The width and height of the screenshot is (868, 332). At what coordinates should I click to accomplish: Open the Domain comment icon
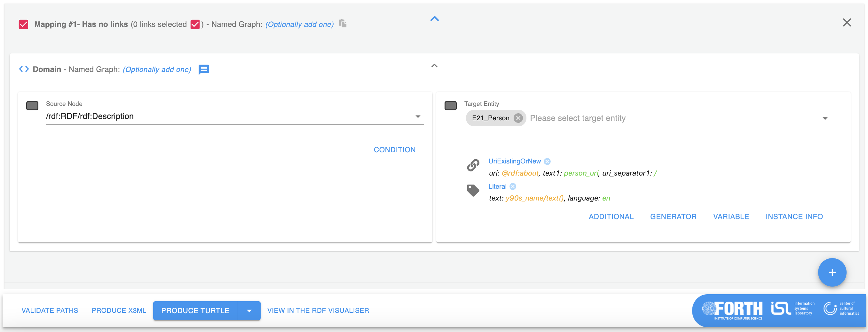click(203, 69)
